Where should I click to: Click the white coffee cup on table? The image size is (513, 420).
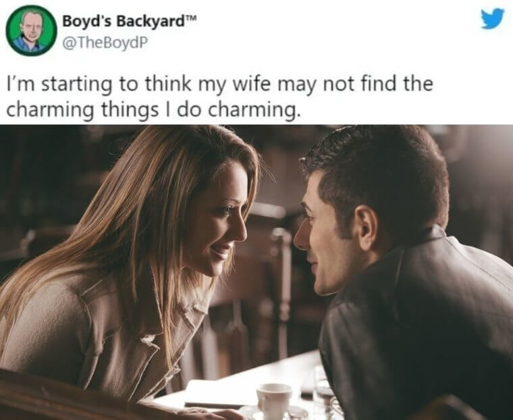point(273,400)
